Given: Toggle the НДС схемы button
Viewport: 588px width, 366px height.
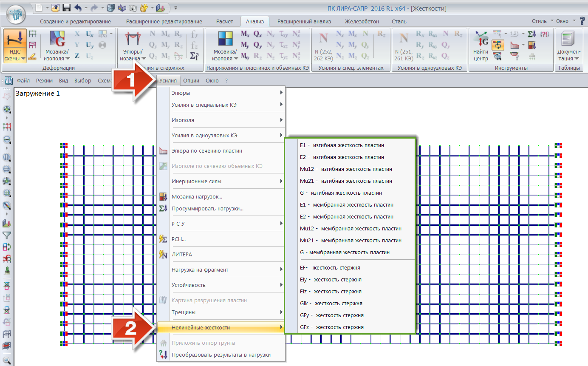Looking at the screenshot, I should click(x=15, y=46).
